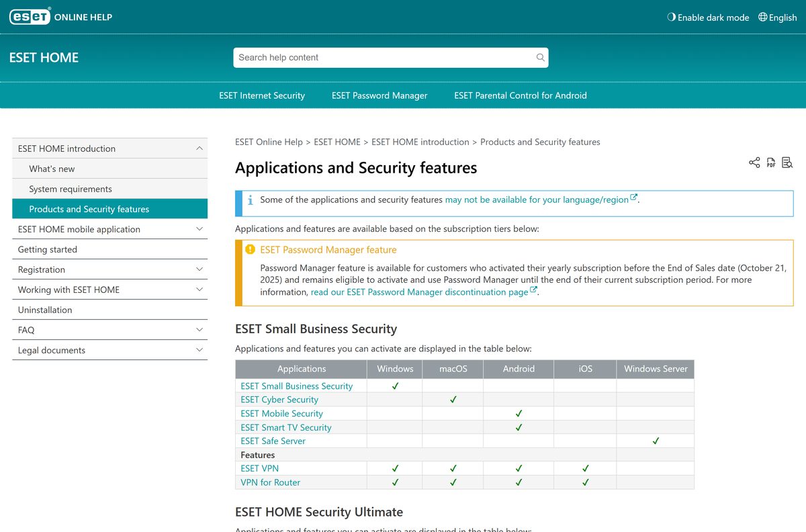The height and width of the screenshot is (532, 806).
Task: Open ESET Cyber Security link
Action: click(x=279, y=400)
